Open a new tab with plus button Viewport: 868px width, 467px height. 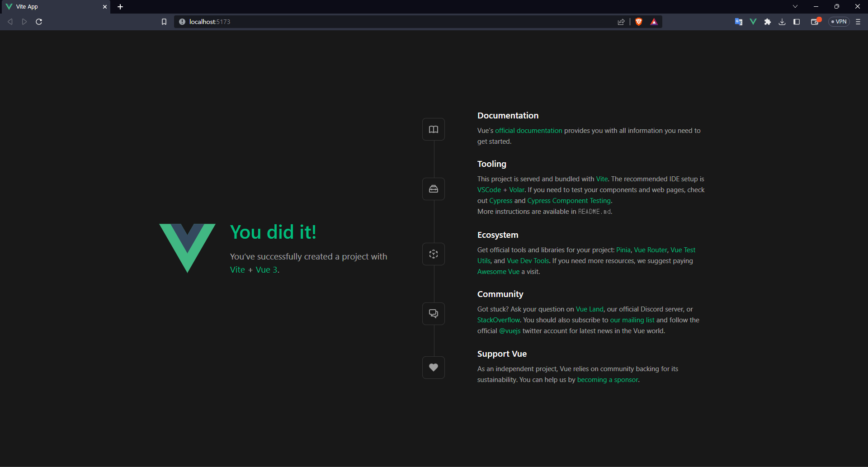coord(120,7)
